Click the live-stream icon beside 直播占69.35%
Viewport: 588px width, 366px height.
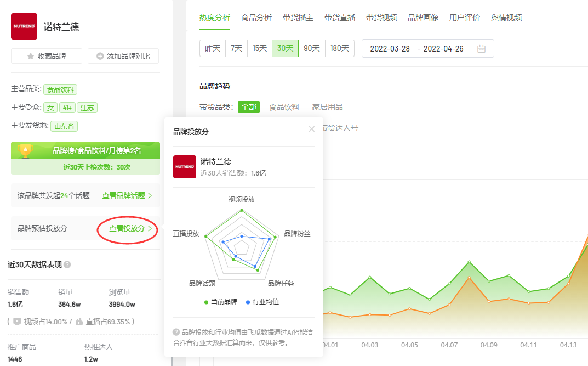click(x=79, y=322)
